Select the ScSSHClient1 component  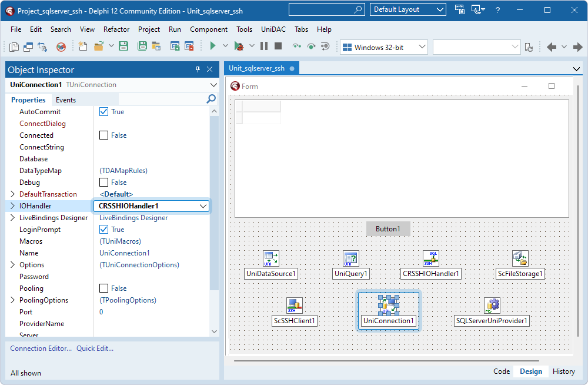click(294, 306)
